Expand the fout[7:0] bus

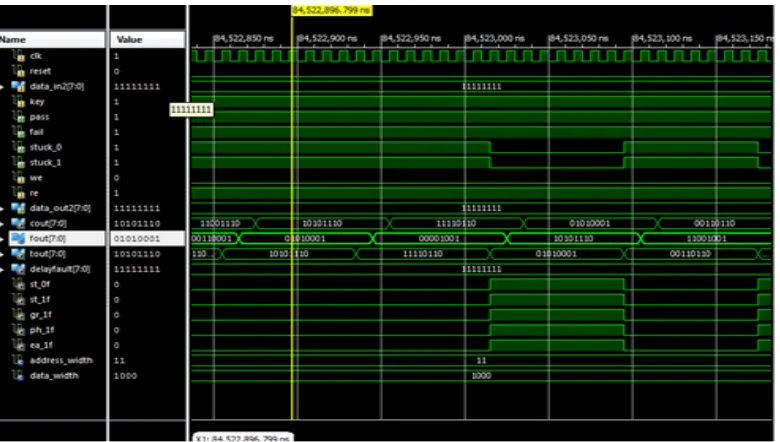(2, 239)
